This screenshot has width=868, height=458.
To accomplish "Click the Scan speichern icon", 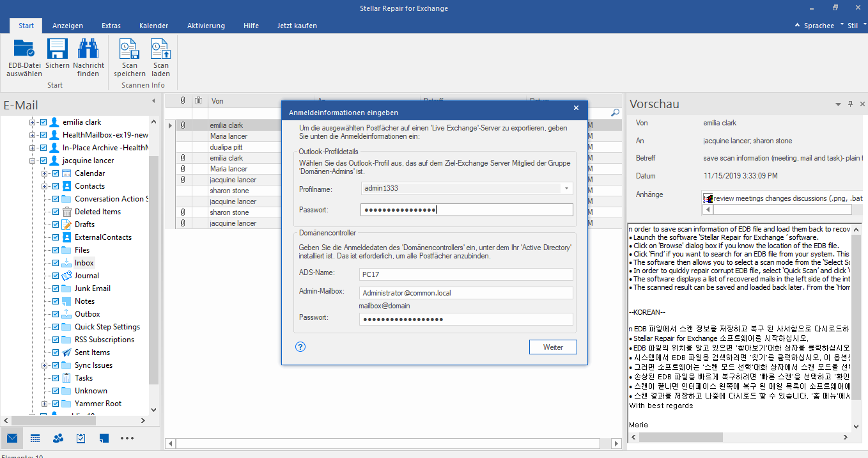I will tap(130, 50).
